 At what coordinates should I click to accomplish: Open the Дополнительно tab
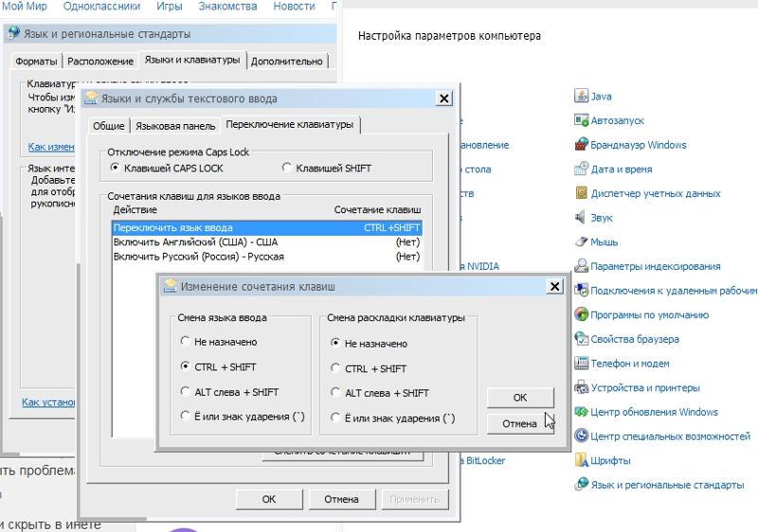[287, 62]
